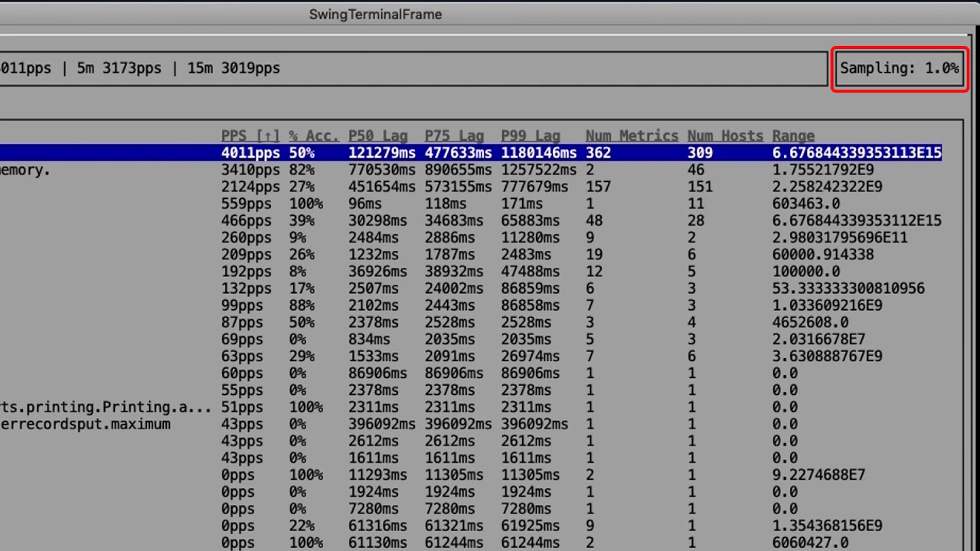Select the 63pps row

(471, 356)
